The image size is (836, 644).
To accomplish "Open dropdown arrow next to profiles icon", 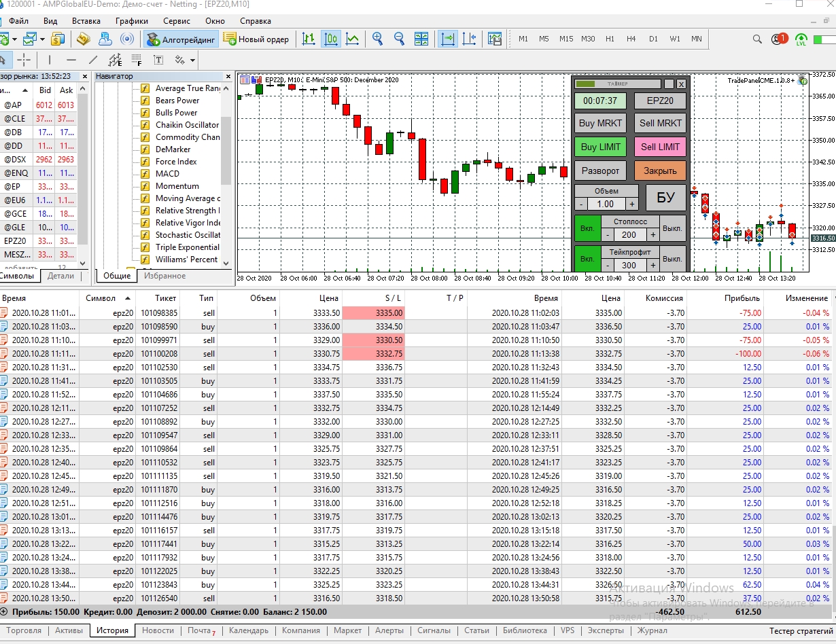I will 41,39.
